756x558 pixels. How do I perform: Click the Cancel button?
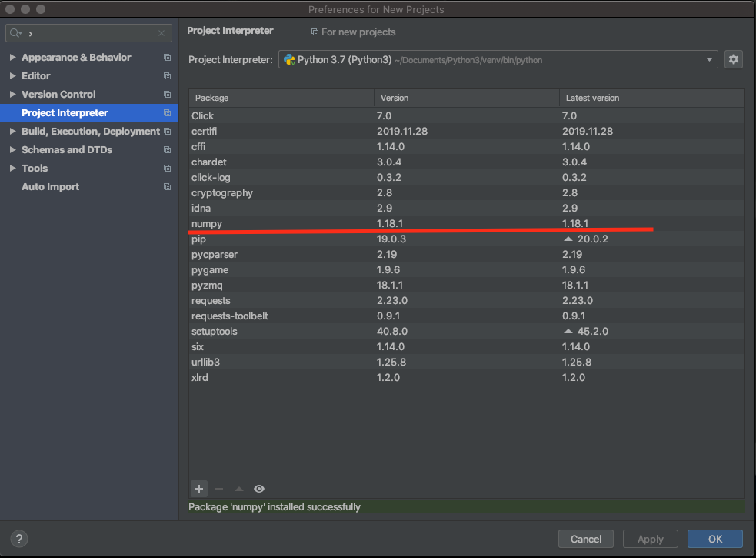[586, 539]
